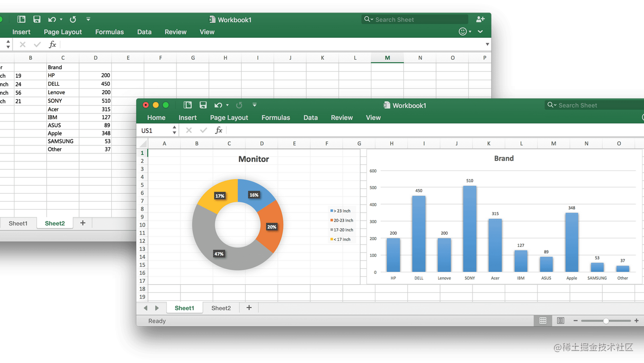
Task: Add new sheet with plus in front window
Action: click(x=249, y=308)
